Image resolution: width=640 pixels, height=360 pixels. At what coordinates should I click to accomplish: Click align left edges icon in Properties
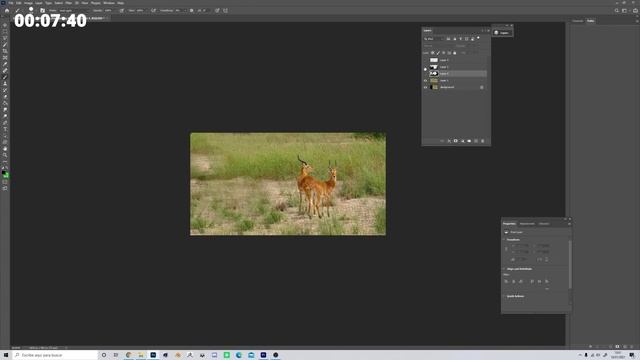coord(506,281)
